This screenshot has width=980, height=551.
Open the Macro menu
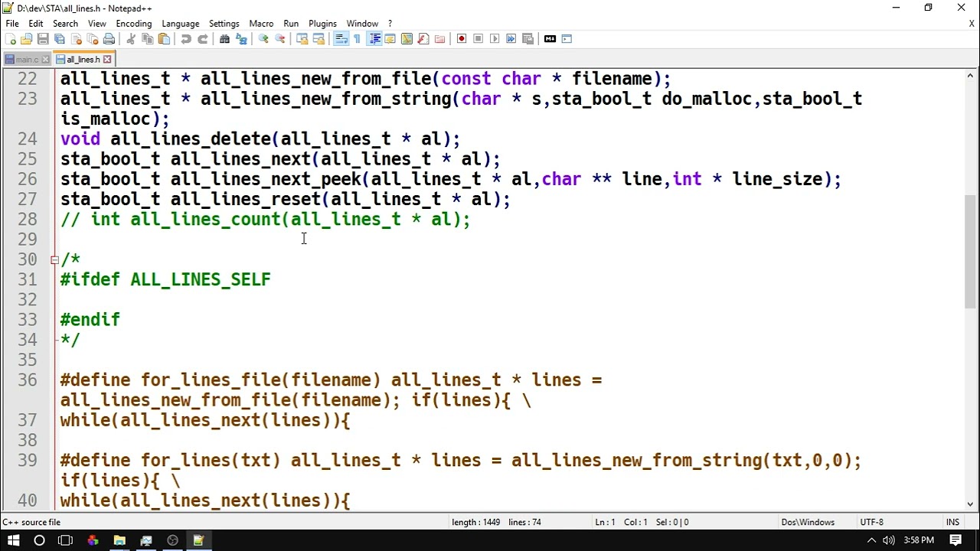tap(261, 24)
